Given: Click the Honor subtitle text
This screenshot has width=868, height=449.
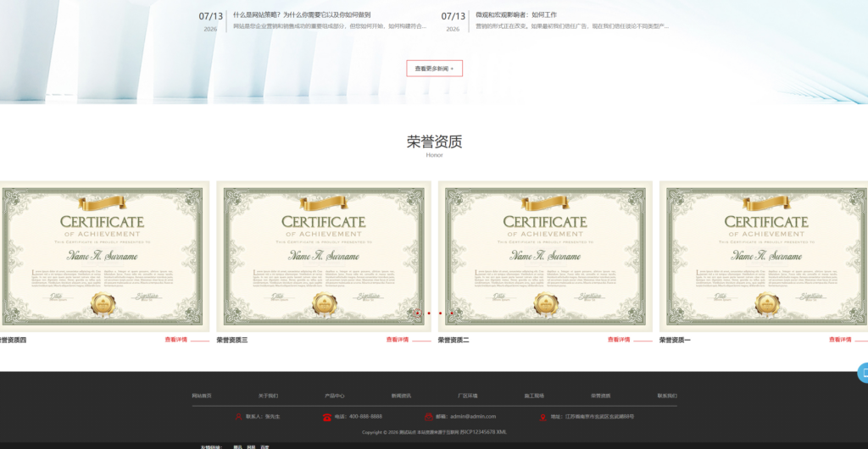Looking at the screenshot, I should point(435,155).
